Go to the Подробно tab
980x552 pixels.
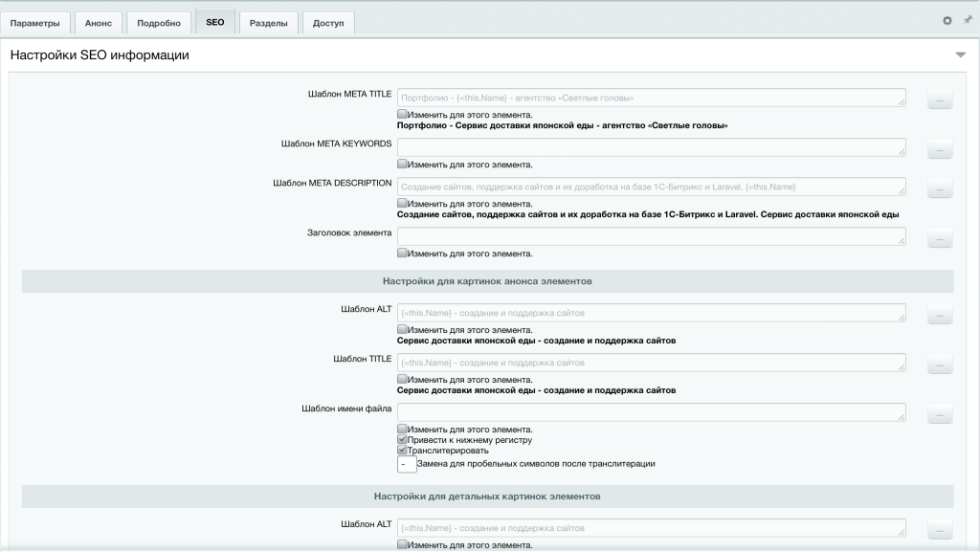point(159,23)
